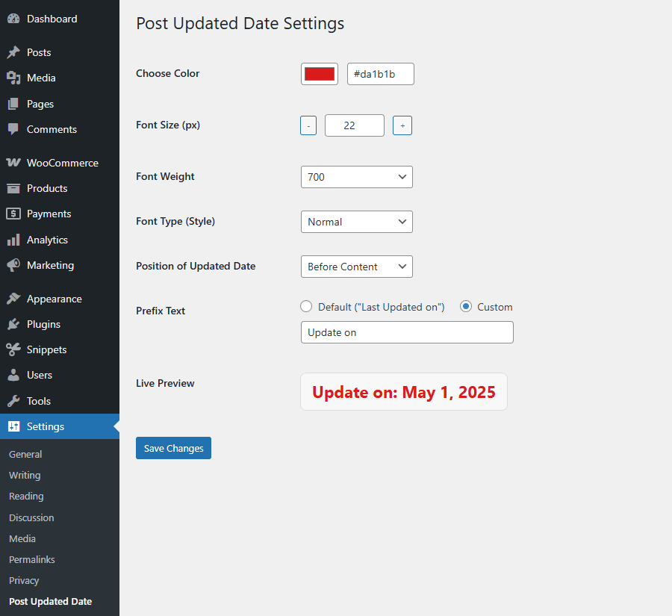672x616 pixels.
Task: Click the Posts pushpin icon
Action: point(13,52)
